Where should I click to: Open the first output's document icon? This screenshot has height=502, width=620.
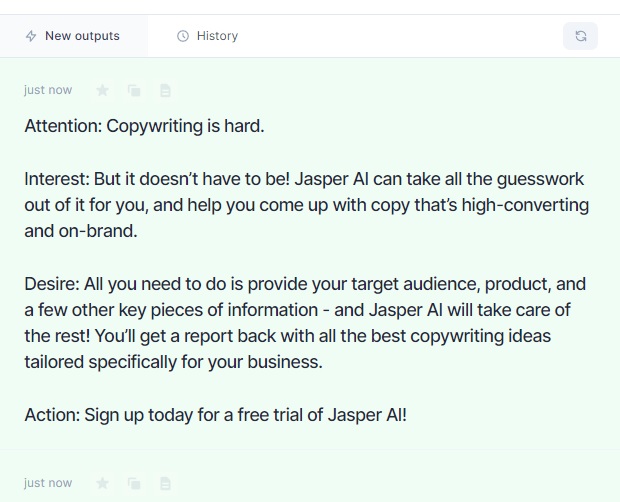(x=165, y=90)
